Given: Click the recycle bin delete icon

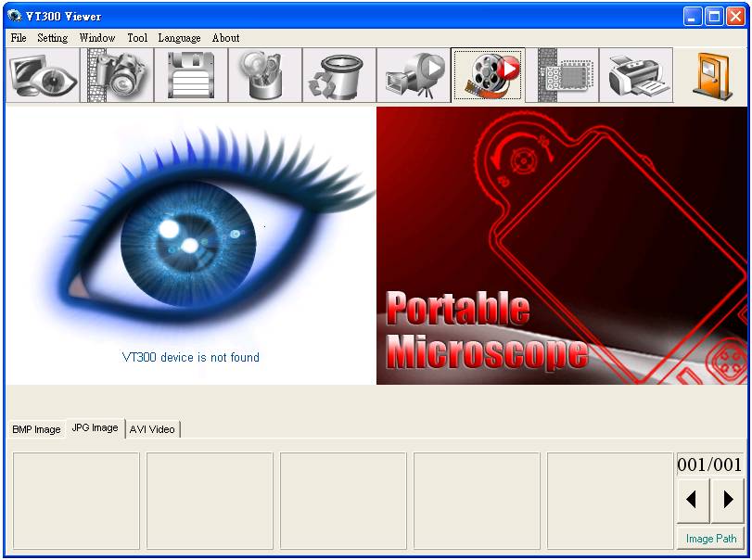Looking at the screenshot, I should click(x=339, y=75).
